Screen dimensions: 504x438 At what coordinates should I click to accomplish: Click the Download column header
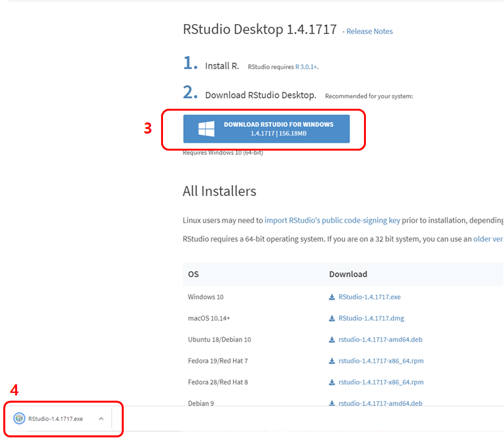(348, 274)
